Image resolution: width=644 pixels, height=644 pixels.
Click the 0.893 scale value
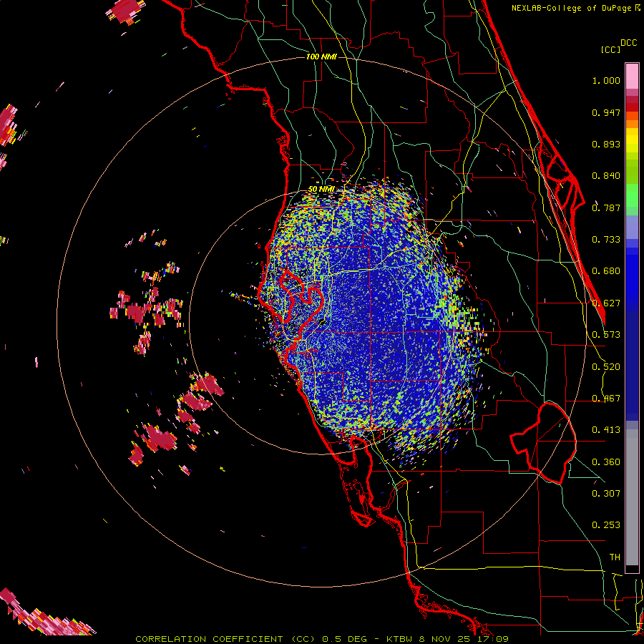[606, 144]
